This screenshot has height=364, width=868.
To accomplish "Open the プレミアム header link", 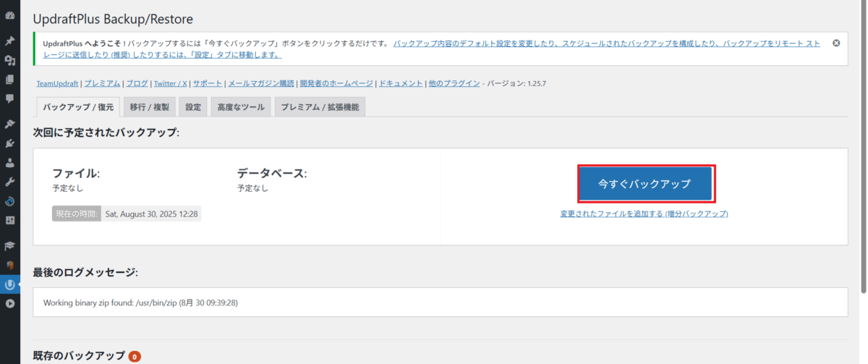I will click(x=102, y=83).
